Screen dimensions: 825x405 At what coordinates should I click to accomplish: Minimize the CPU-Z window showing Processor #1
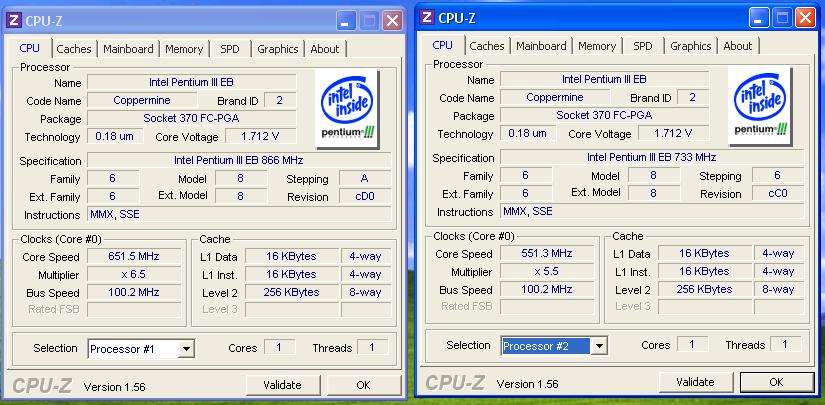coord(345,19)
